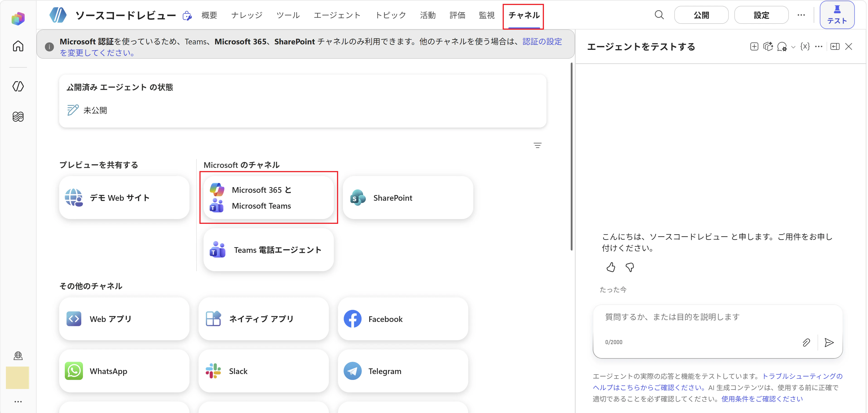Switch to the 概要 tab
The image size is (868, 413).
[x=209, y=15]
